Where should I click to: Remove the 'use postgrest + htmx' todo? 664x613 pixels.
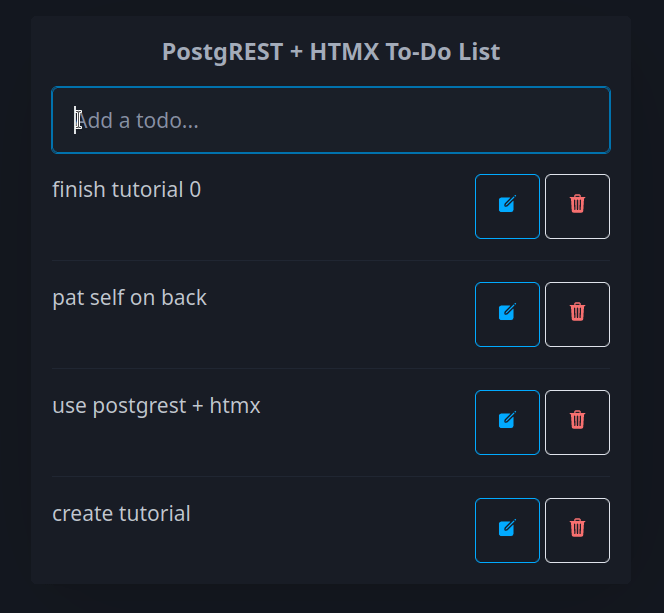[577, 422]
